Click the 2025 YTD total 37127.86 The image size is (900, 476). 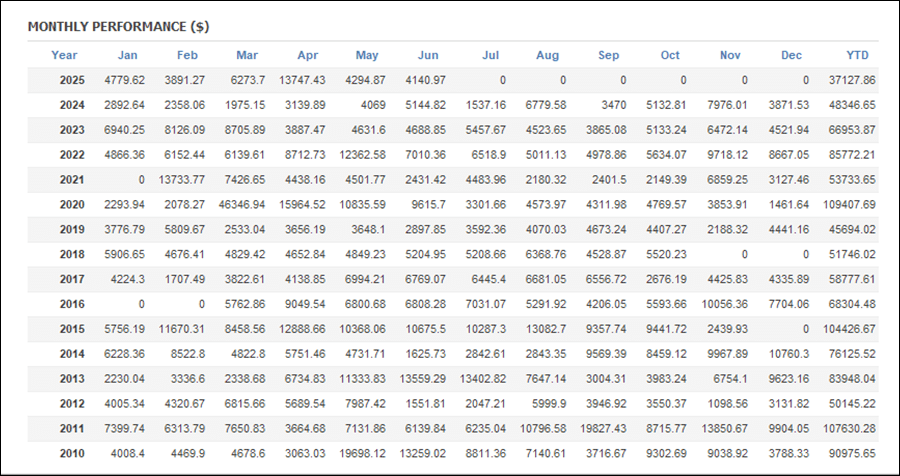(x=852, y=80)
